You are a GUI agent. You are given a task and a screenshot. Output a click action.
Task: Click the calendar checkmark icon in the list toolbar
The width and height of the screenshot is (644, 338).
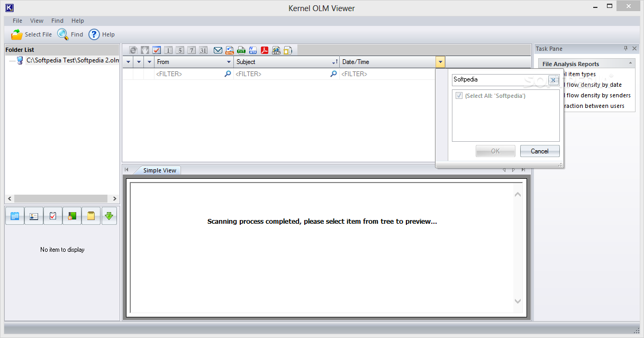157,50
